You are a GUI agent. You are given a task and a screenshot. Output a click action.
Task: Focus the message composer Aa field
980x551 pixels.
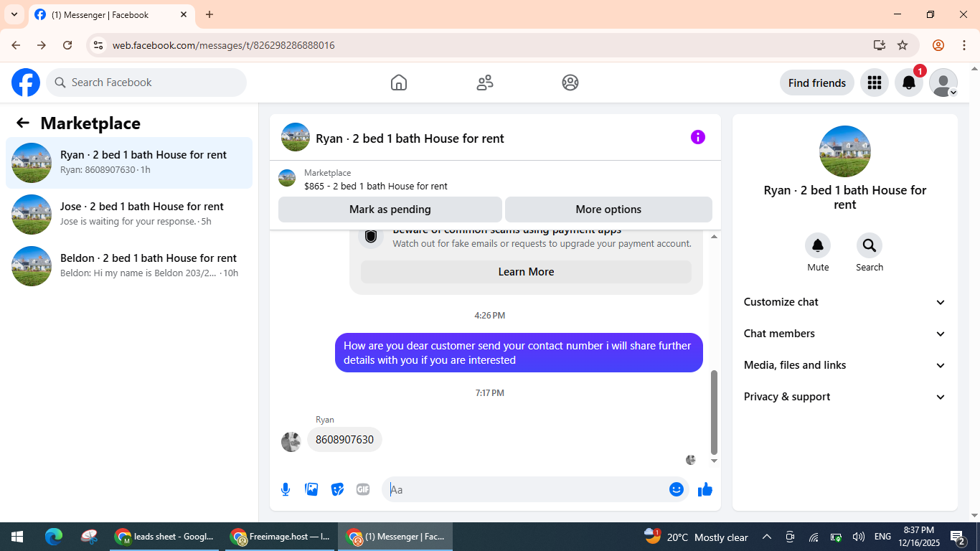tap(527, 489)
